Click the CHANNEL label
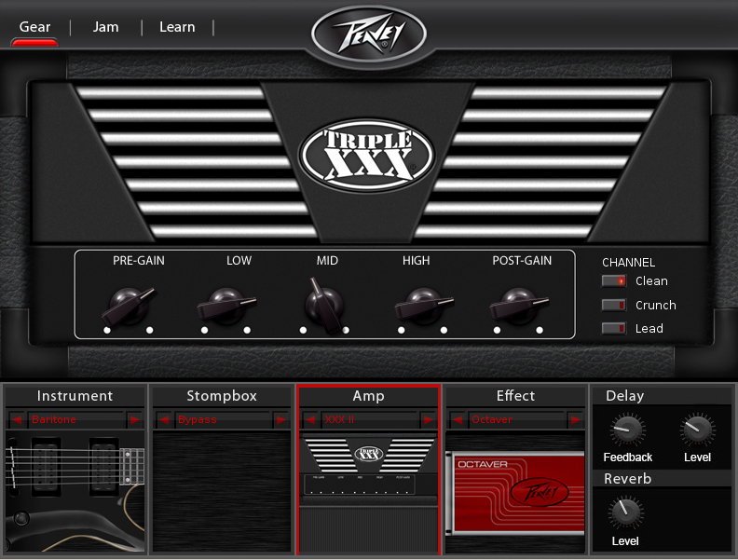 (x=628, y=263)
